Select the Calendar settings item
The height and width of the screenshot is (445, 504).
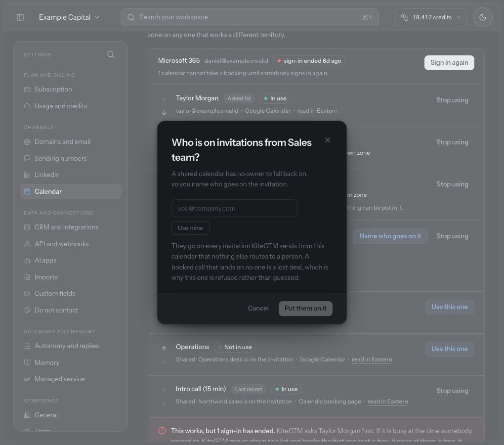(x=70, y=192)
